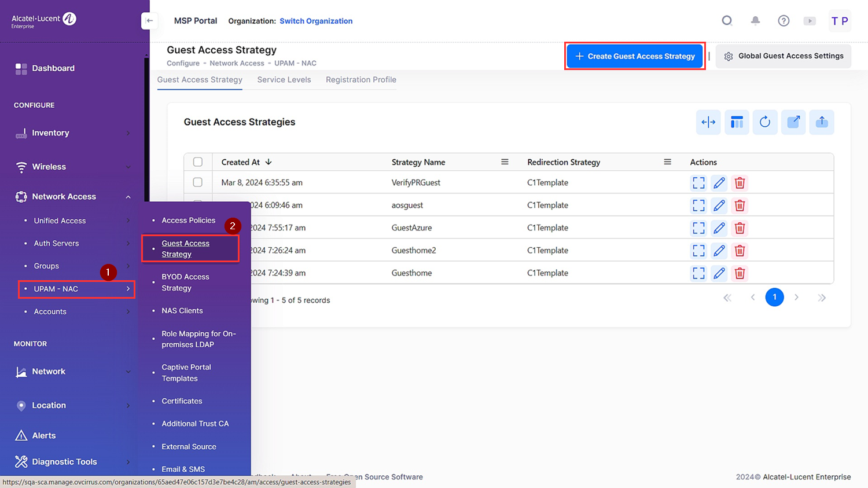
Task: Sort by Created At column
Action: click(x=247, y=162)
